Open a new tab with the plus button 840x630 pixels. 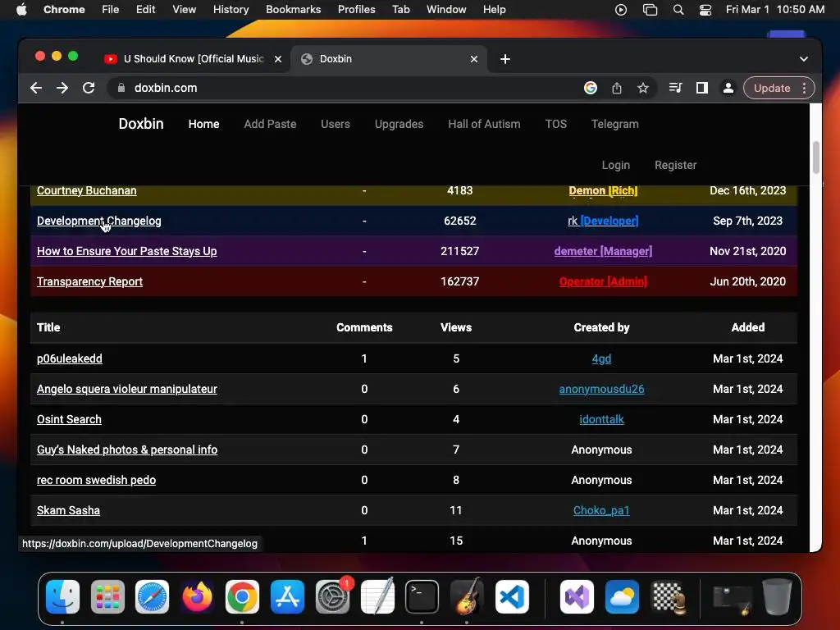coord(505,59)
